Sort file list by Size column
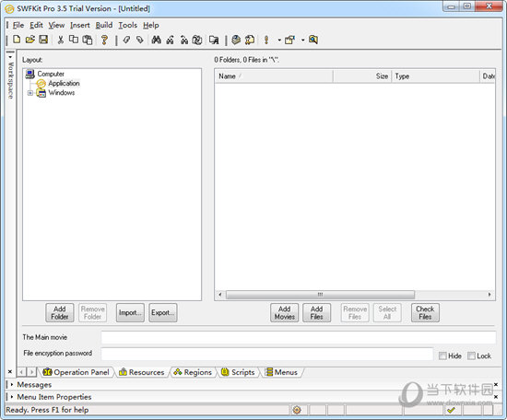 (362, 76)
